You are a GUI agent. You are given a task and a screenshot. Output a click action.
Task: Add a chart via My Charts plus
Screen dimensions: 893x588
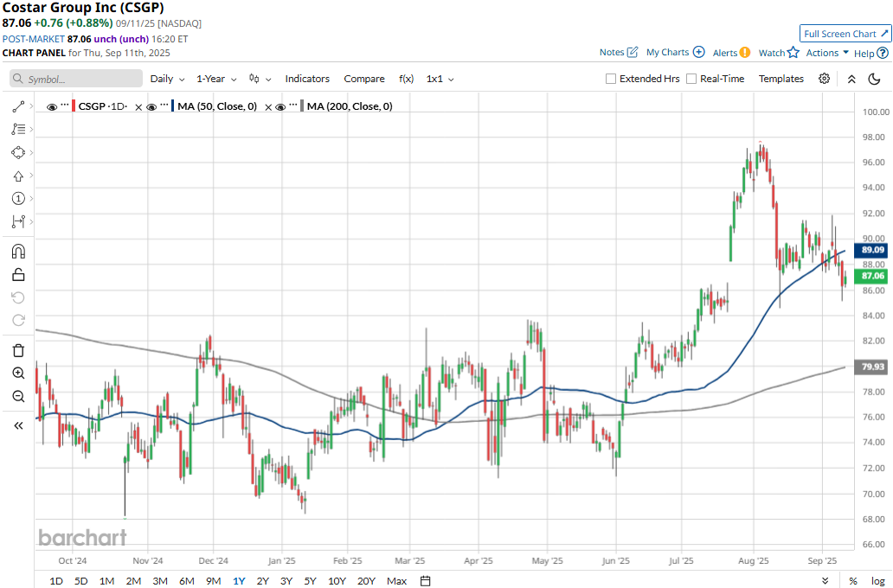click(699, 52)
